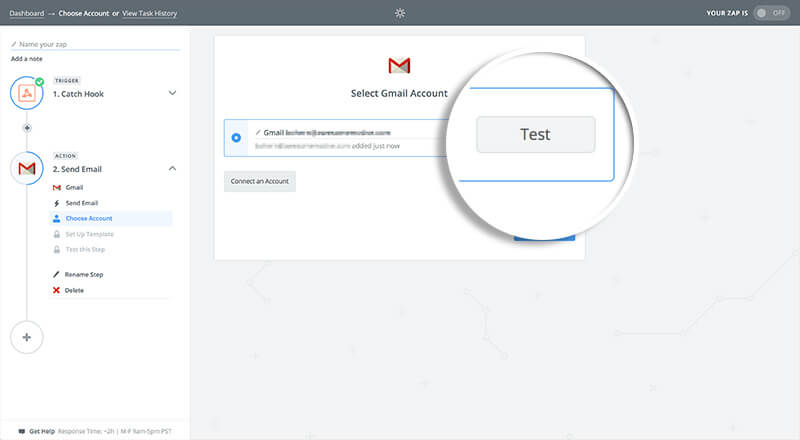Screen dimensions: 800x440
Task: Select the Gmail account radio button
Action: click(x=236, y=138)
